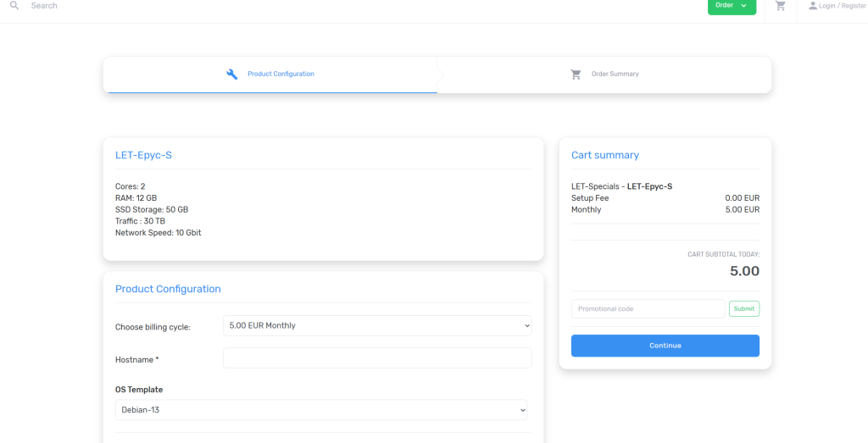
Task: Open the green Order dropdown menu
Action: coord(731,6)
